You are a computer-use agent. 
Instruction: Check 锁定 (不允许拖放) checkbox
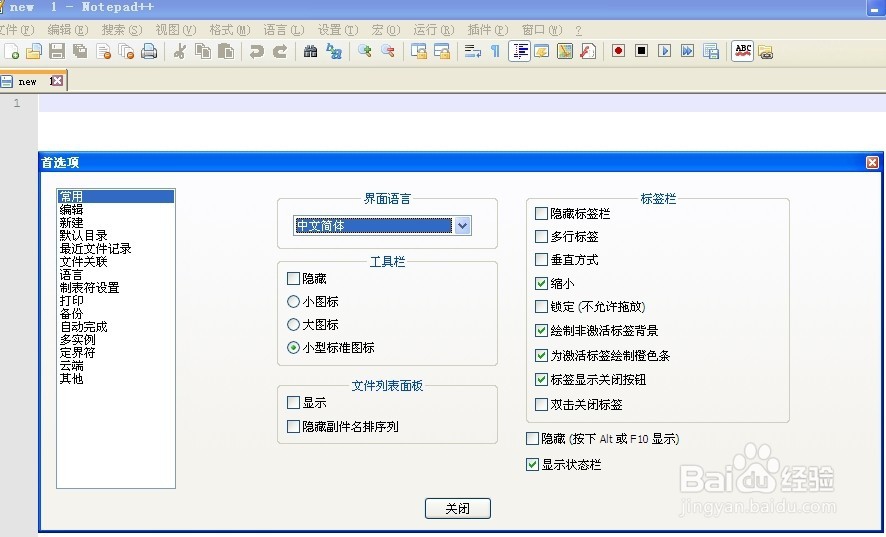[541, 306]
